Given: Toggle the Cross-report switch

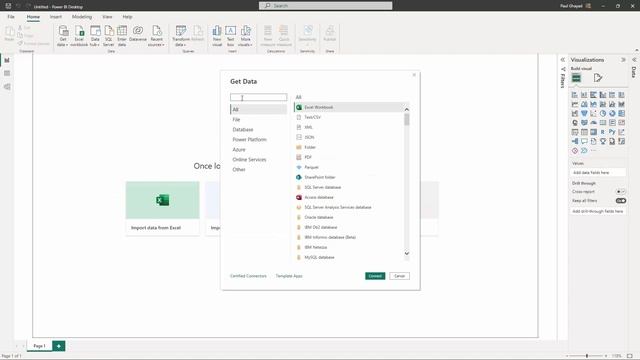Looking at the screenshot, I should [x=620, y=191].
